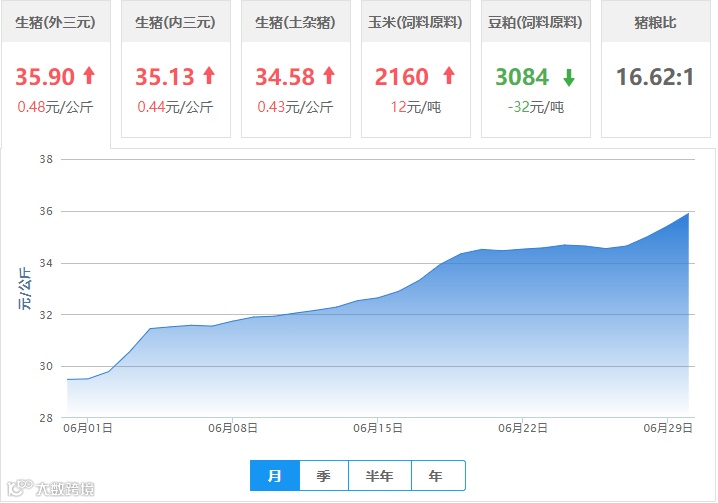The width and height of the screenshot is (718, 503).
Task: Click the 35.90 price value
Action: [45, 77]
